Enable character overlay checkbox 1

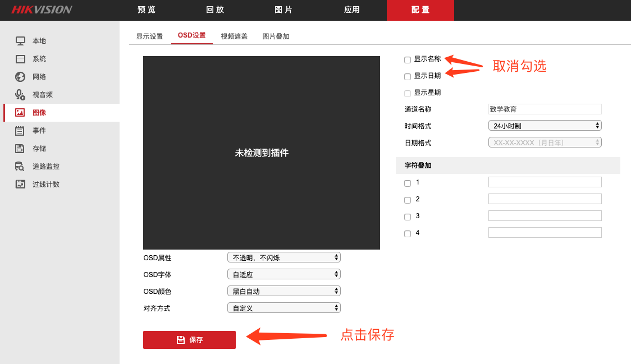click(x=408, y=183)
